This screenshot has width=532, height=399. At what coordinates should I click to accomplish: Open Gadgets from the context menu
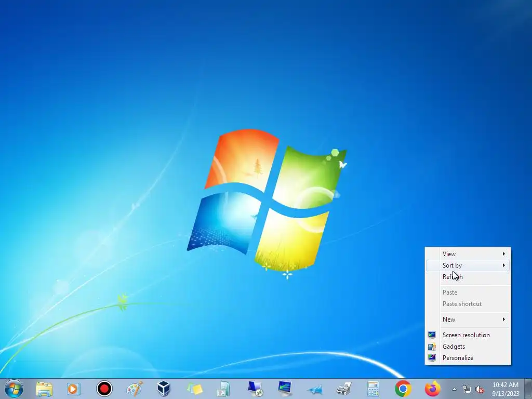tap(468, 347)
